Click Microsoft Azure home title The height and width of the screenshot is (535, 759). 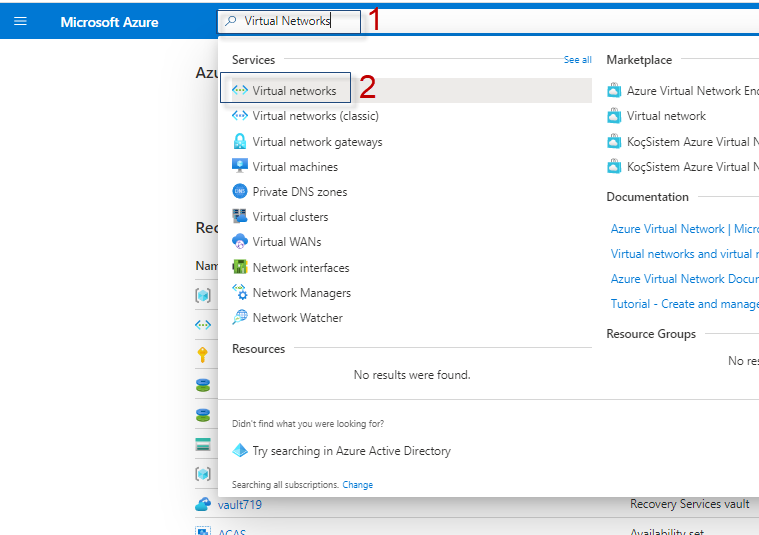point(109,22)
